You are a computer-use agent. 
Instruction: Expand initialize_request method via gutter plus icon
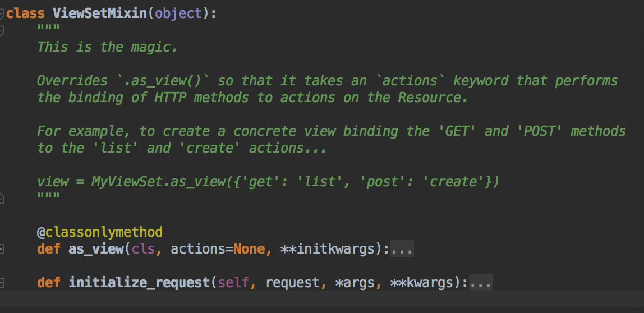tap(2, 283)
